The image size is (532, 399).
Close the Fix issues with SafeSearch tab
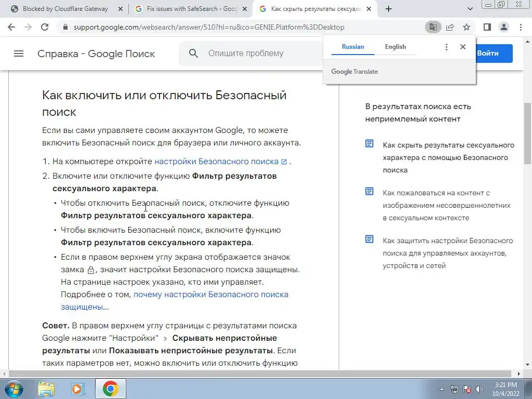pyautogui.click(x=245, y=9)
